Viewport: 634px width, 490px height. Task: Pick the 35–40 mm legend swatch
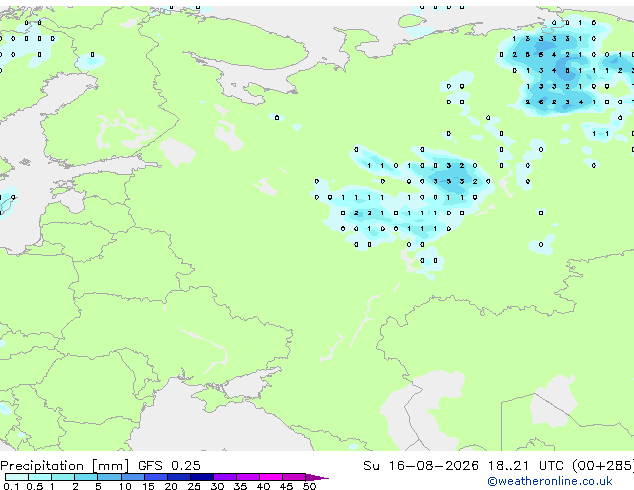(247, 477)
